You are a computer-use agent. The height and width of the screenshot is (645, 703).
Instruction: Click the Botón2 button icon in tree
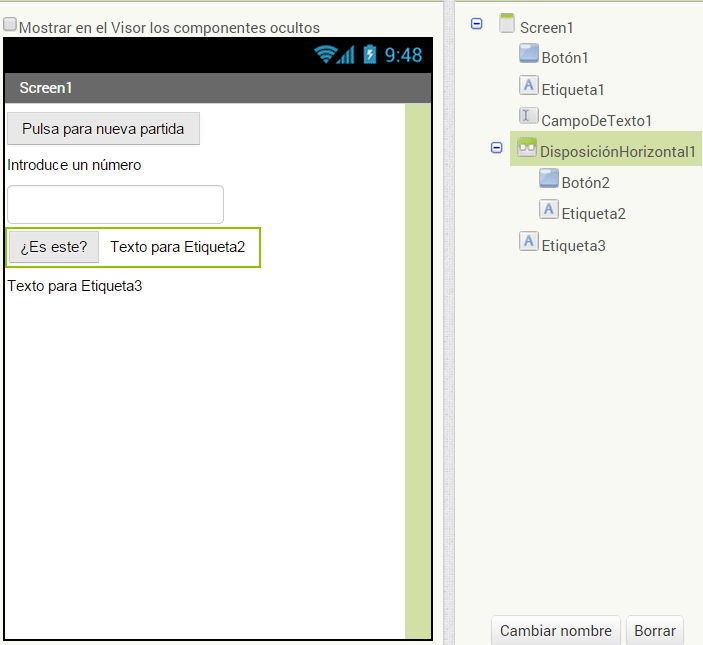(x=549, y=179)
